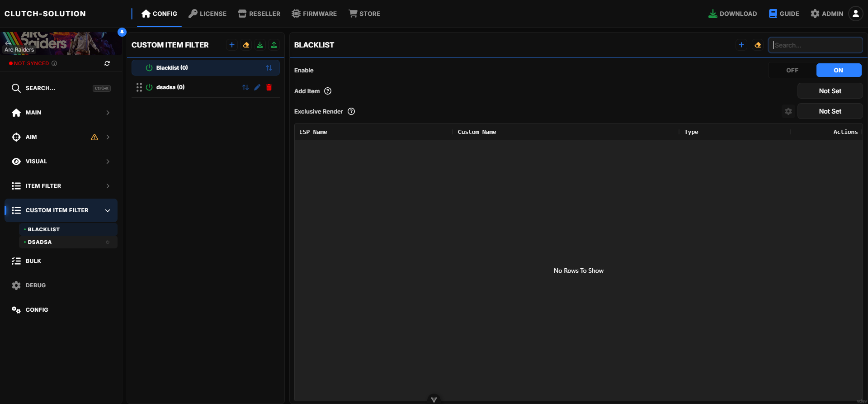Add new custom item filter plus icon
This screenshot has width=868, height=404.
coord(232,45)
